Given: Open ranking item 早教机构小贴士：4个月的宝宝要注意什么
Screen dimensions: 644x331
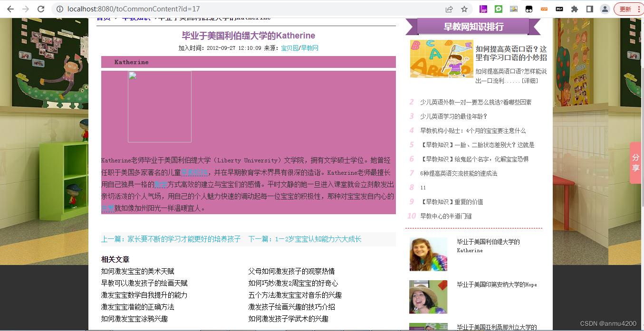Looking at the screenshot, I should (473, 131).
